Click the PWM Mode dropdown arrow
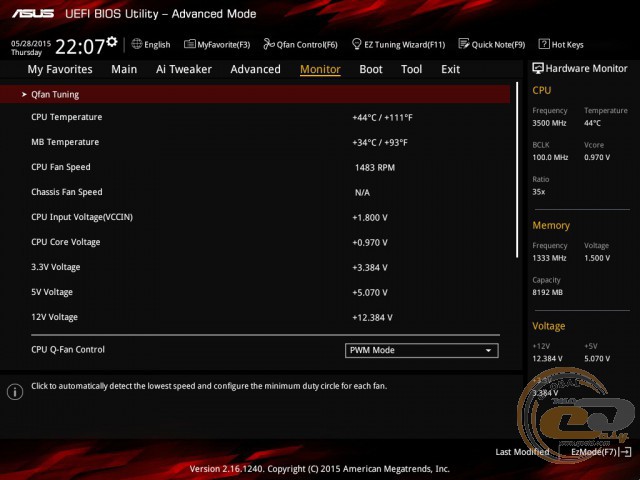The height and width of the screenshot is (480, 640). [488, 351]
